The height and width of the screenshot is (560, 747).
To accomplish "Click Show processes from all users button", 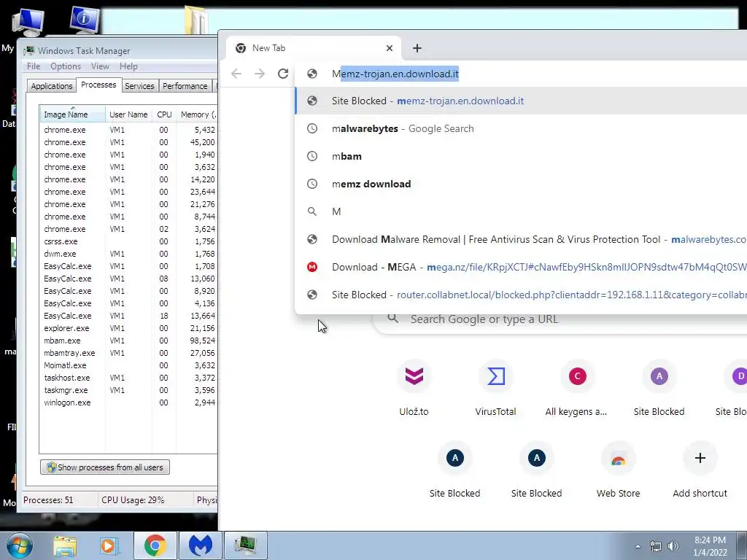I will 105,467.
